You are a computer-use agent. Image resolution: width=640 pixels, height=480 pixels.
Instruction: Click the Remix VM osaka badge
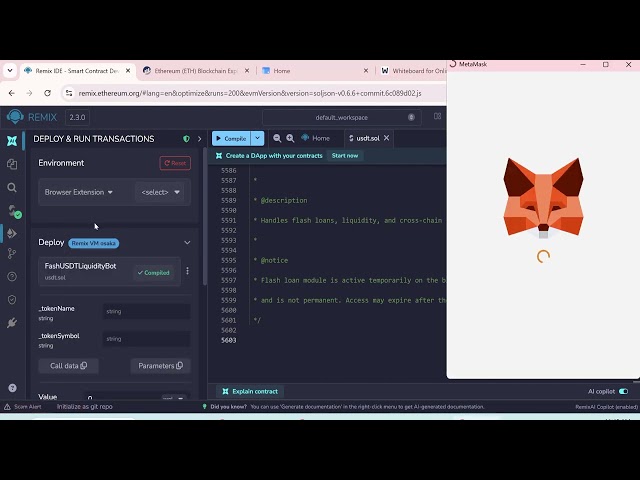pos(94,243)
